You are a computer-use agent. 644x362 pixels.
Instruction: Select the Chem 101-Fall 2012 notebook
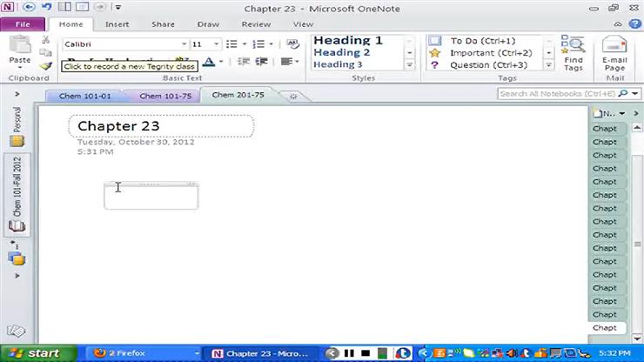(17, 195)
